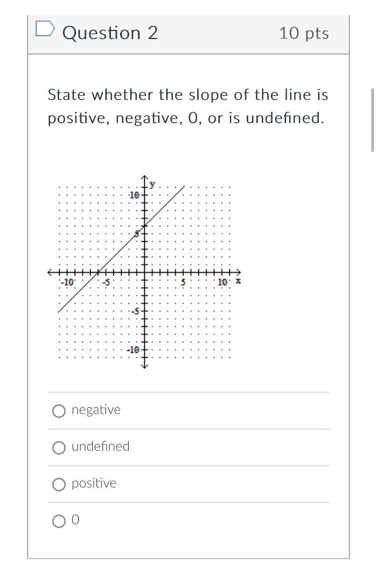Click the x label on the graph

click(x=237, y=281)
